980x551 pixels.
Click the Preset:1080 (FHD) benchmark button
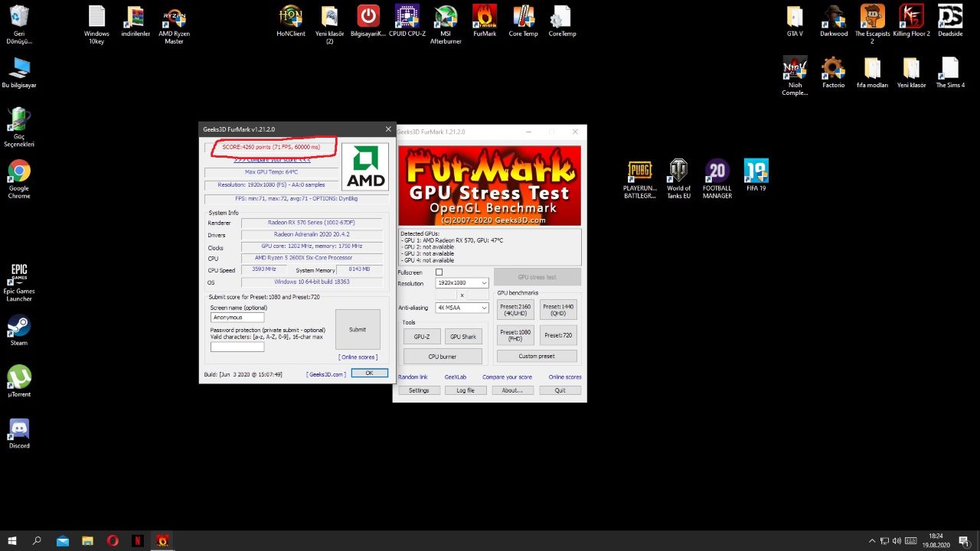[515, 335]
